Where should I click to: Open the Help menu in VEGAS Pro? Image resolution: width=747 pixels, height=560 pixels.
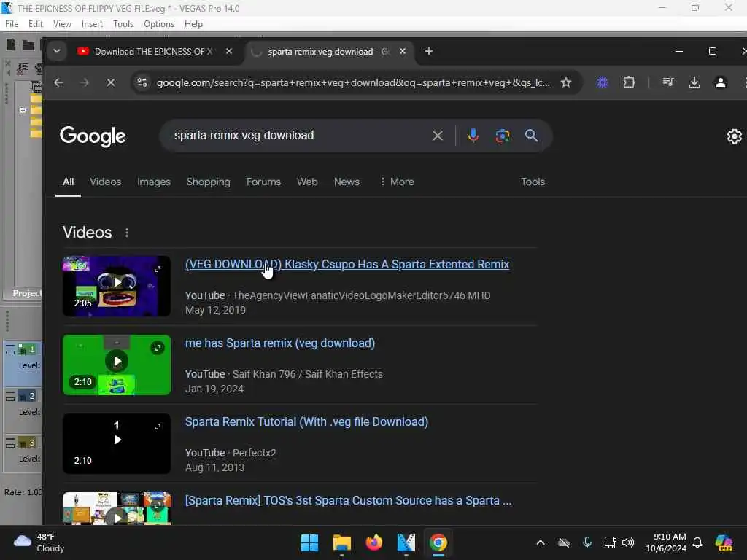click(x=193, y=24)
